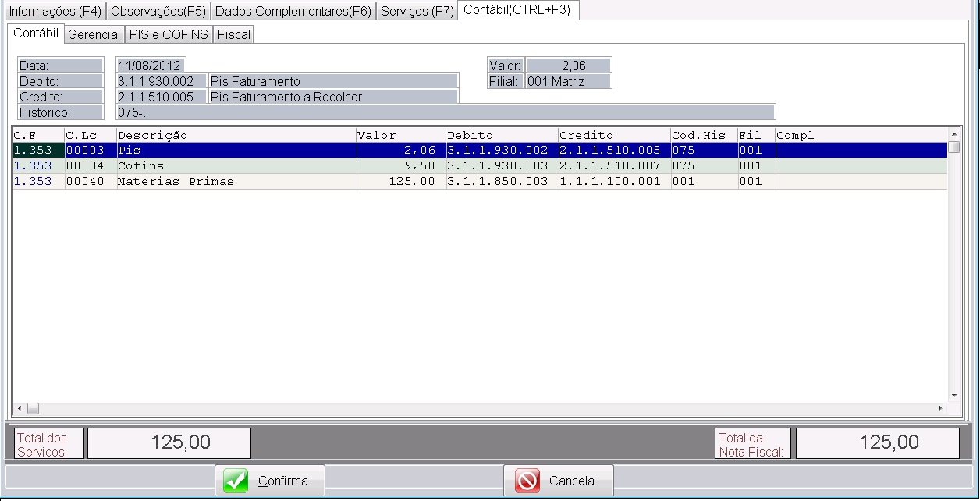Click the red Cancela prohibition icon

click(x=528, y=481)
